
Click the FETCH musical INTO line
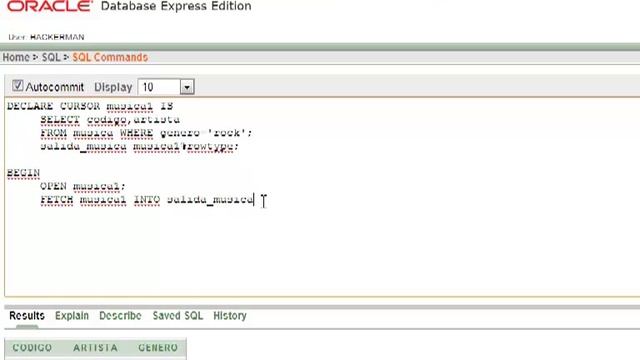[147, 200]
